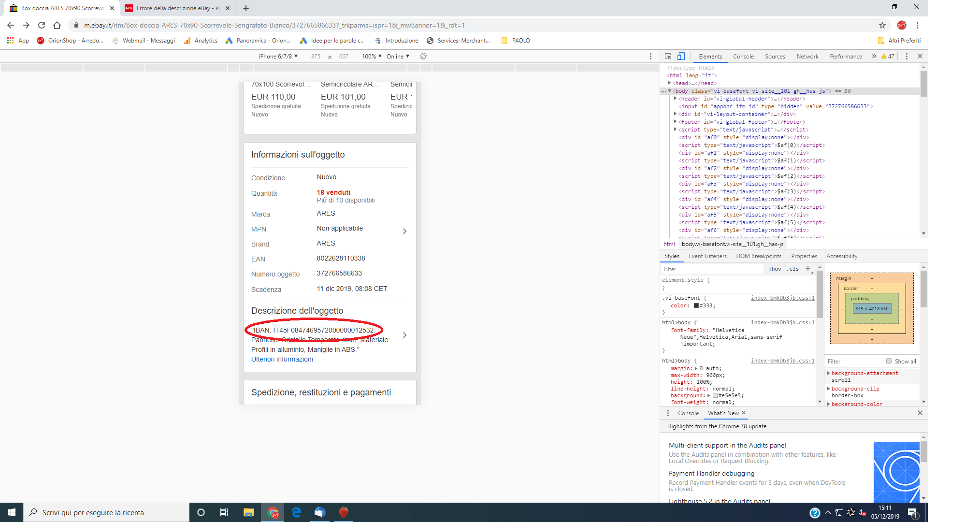This screenshot has height=522, width=980.
Task: Open the Webmail - Messaggi bookmark
Action: pyautogui.click(x=143, y=41)
